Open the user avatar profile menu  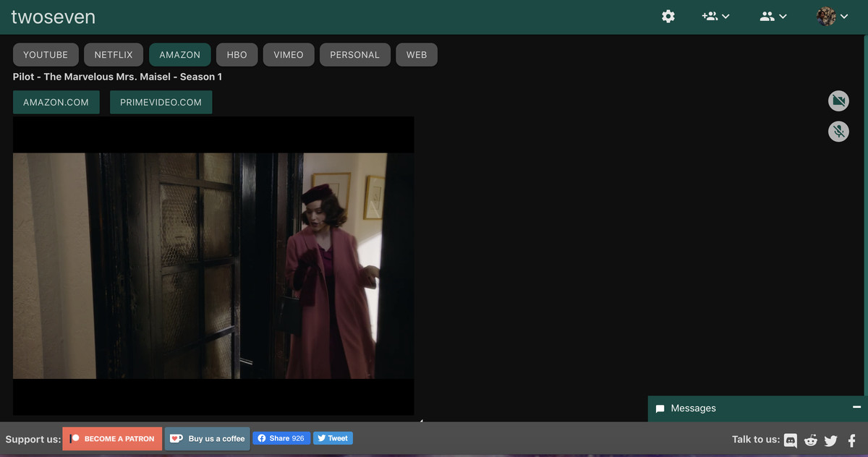(x=832, y=16)
